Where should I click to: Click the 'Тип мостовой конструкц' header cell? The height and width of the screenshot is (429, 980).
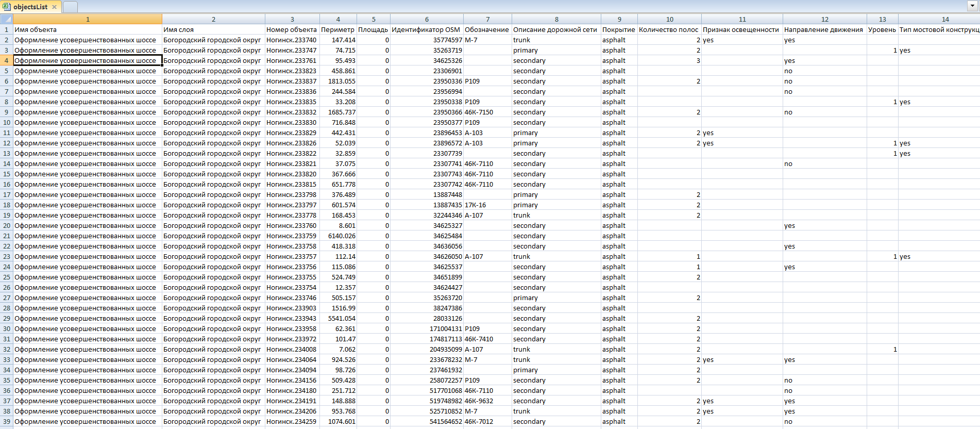click(x=939, y=29)
